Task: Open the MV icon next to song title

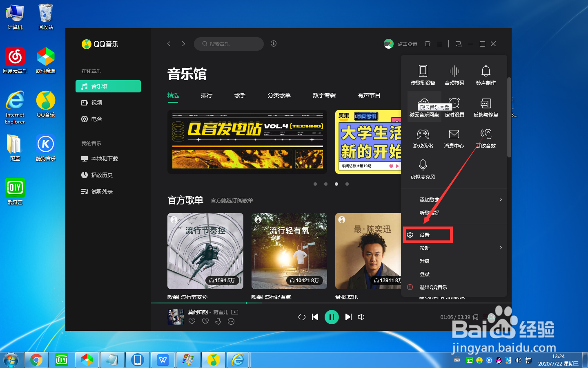Action: click(234, 312)
